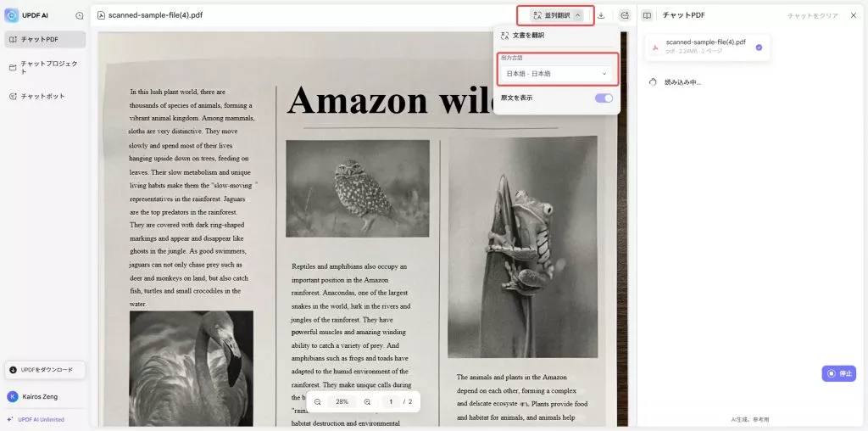
Task: Click the purple check mark on the file card
Action: (759, 48)
